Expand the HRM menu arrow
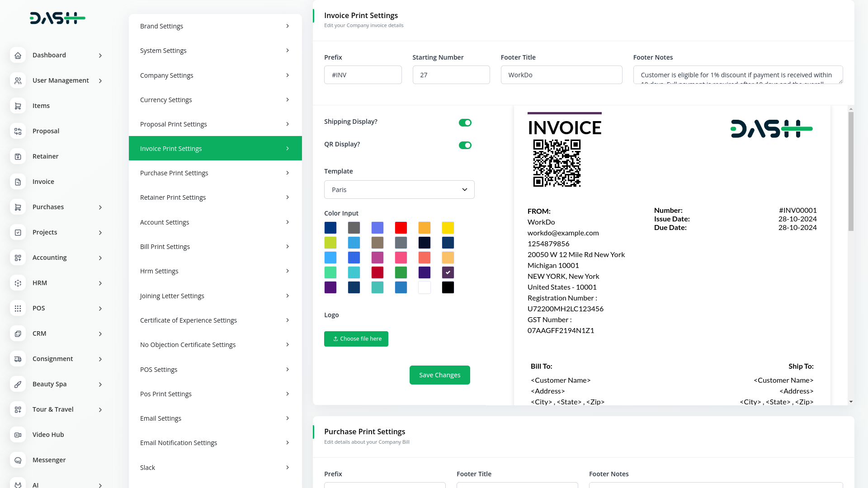 100,283
